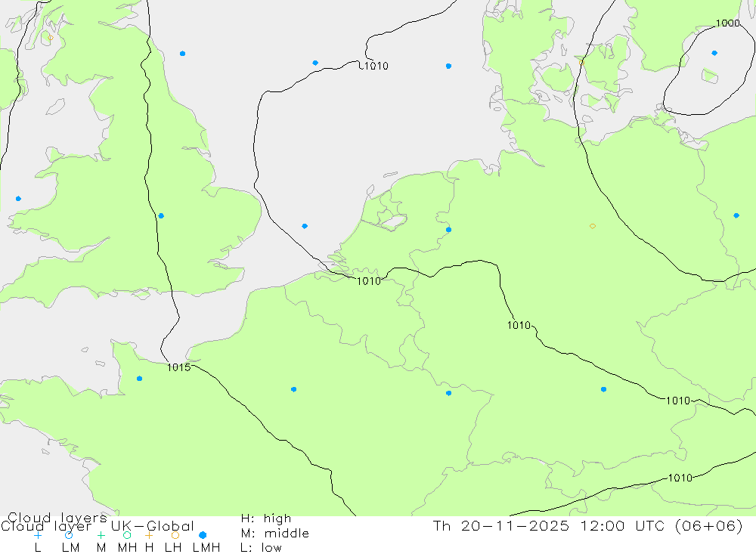
Task: Click the 'MH' legend text
Action: click(x=127, y=548)
